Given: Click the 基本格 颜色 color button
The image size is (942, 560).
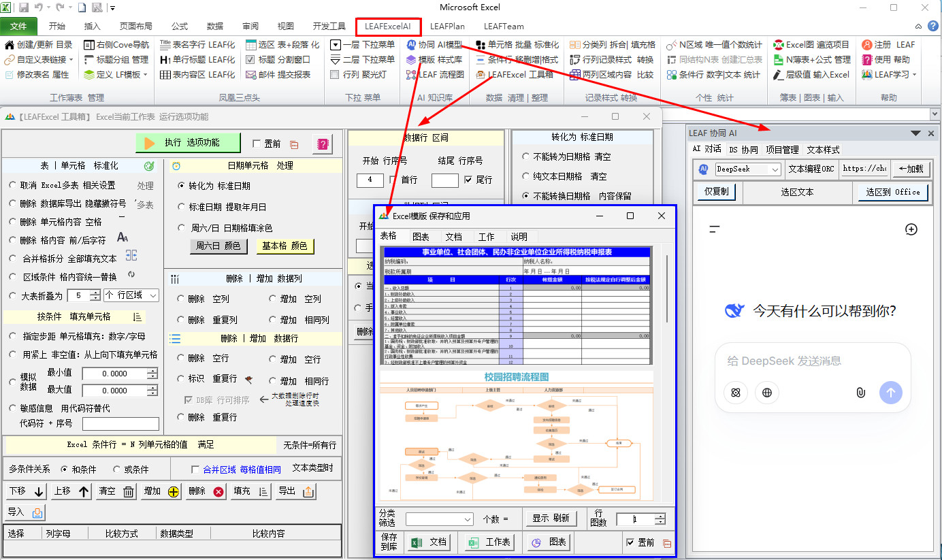Looking at the screenshot, I should click(x=285, y=247).
